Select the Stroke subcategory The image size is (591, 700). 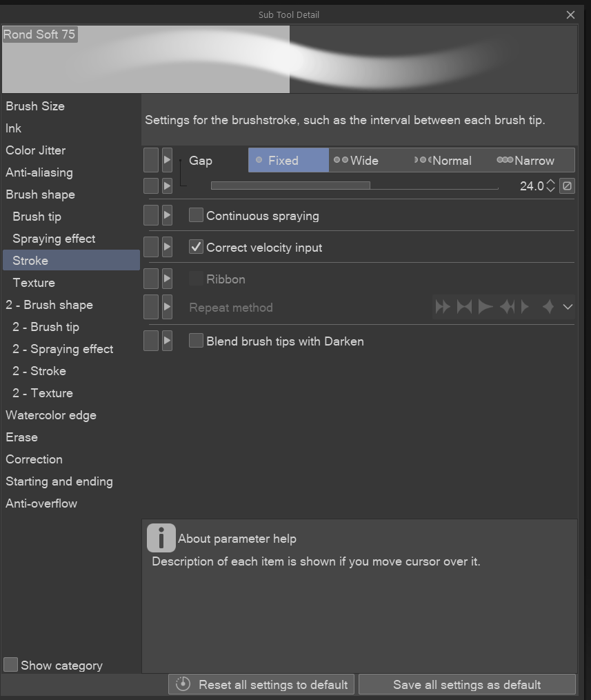click(x=70, y=260)
